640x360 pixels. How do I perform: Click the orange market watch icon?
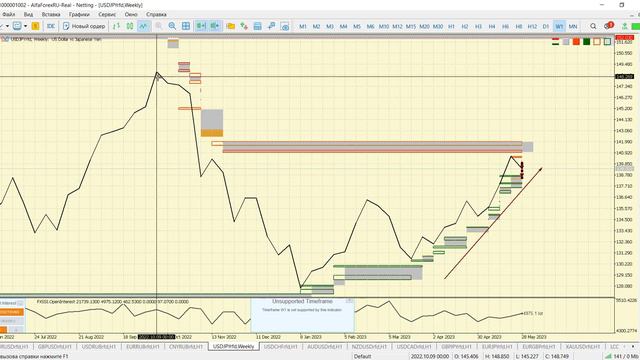36,26
